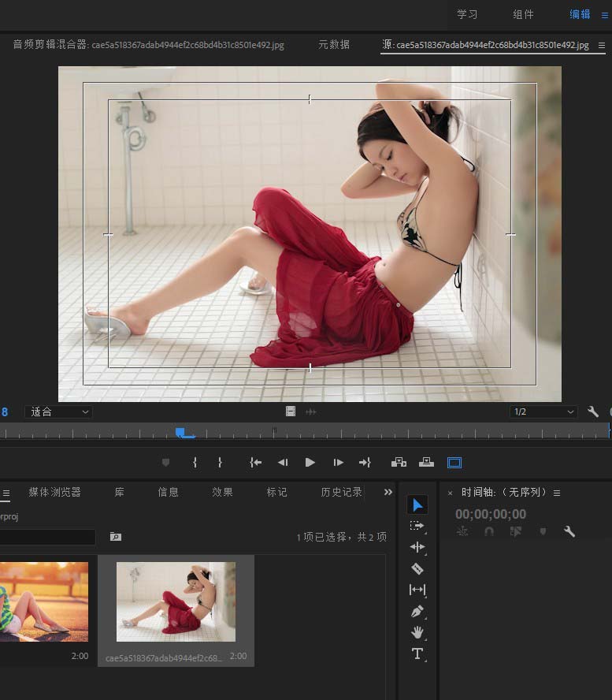
Task: Open the 标记 tab
Action: pos(276,492)
